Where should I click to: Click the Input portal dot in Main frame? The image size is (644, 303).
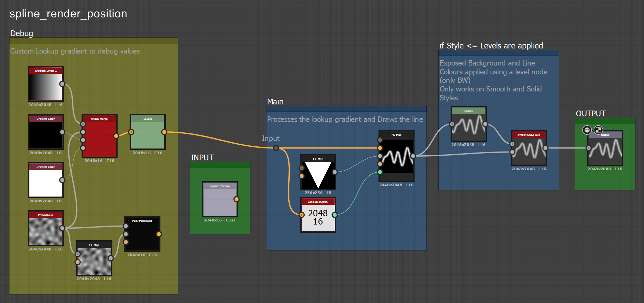coord(276,148)
